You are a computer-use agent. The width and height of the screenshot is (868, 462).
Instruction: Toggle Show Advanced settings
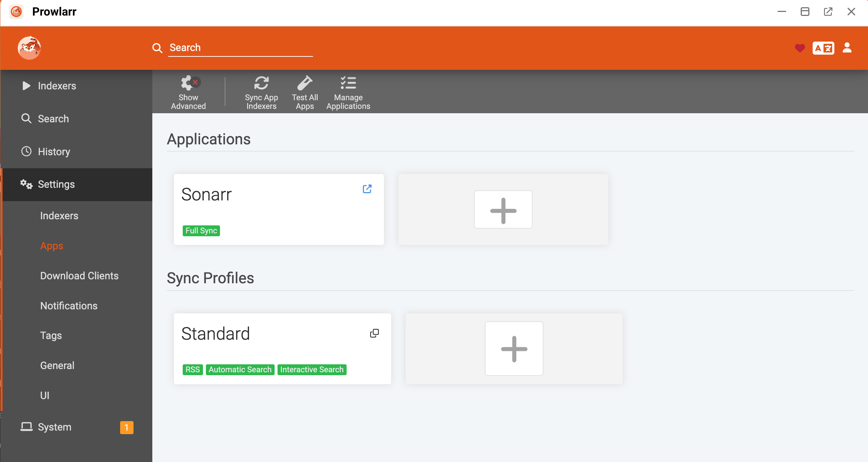tap(188, 92)
